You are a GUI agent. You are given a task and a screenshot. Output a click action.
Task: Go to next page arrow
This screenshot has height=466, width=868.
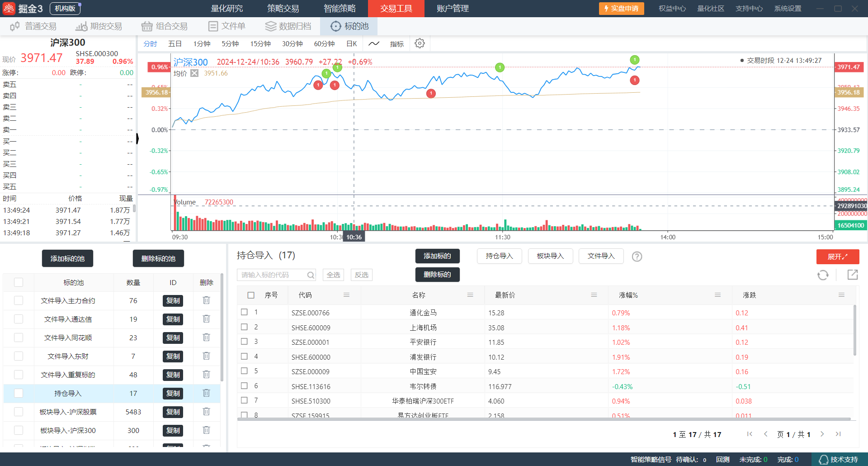pos(822,434)
